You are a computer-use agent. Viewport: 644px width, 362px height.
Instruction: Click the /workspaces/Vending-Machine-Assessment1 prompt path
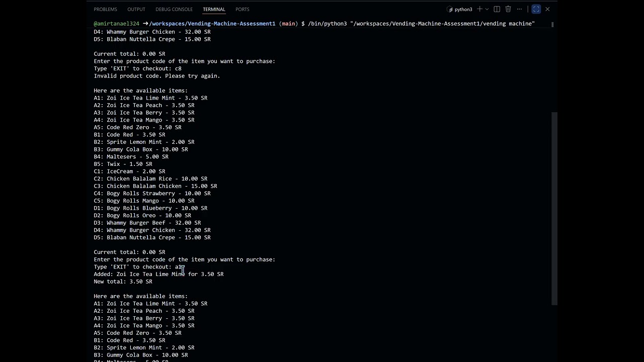(212, 24)
